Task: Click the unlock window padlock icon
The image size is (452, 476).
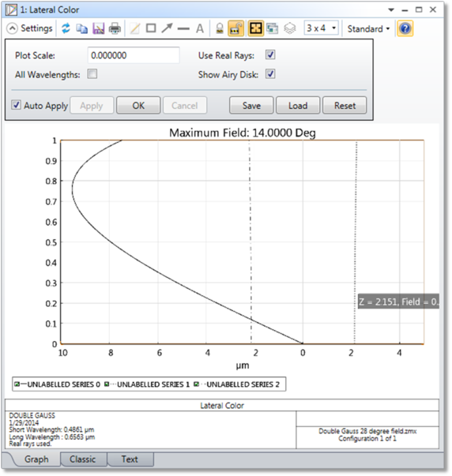Action: (x=236, y=28)
